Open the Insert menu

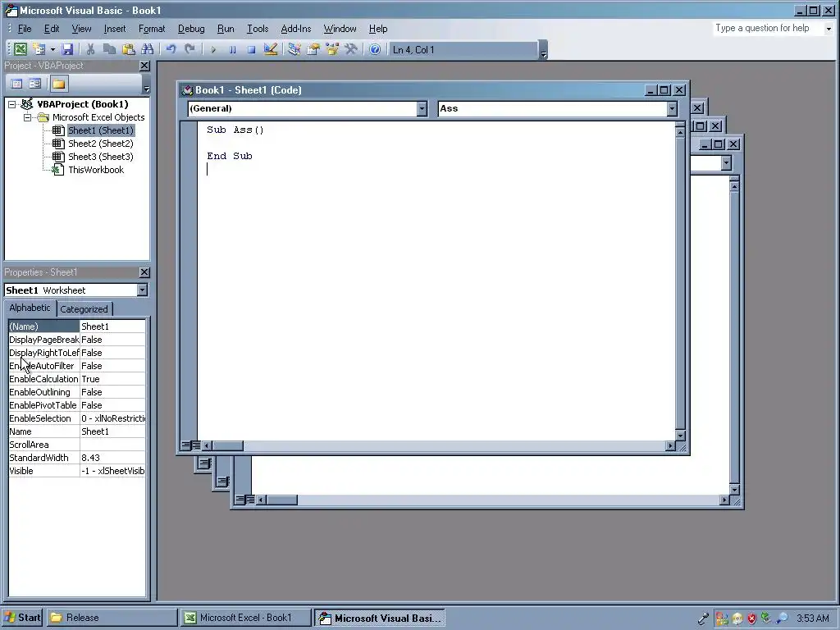[x=115, y=29]
